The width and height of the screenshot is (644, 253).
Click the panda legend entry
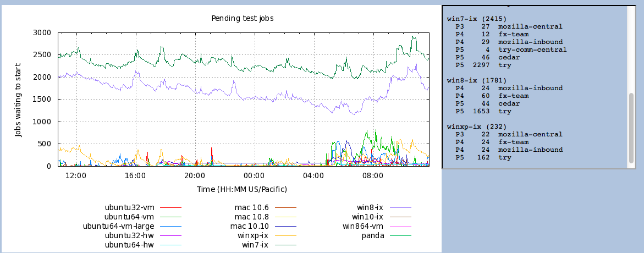[372, 235]
